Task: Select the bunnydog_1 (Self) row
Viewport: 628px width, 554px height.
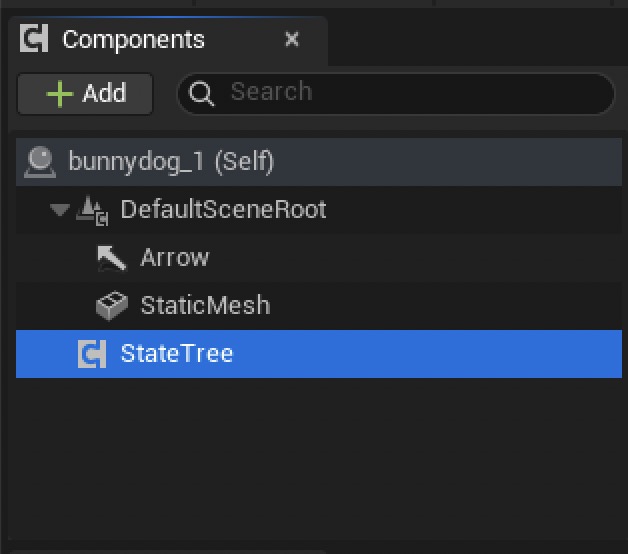Action: coord(171,160)
